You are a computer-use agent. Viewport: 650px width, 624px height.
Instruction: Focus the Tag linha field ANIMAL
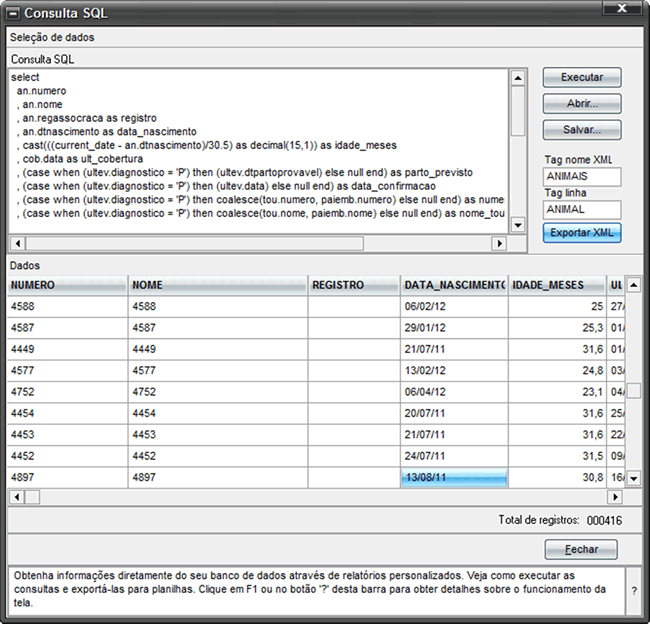pyautogui.click(x=582, y=210)
